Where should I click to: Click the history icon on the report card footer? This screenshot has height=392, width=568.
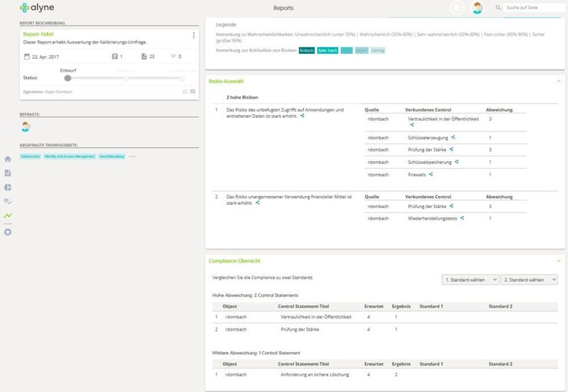tap(185, 92)
